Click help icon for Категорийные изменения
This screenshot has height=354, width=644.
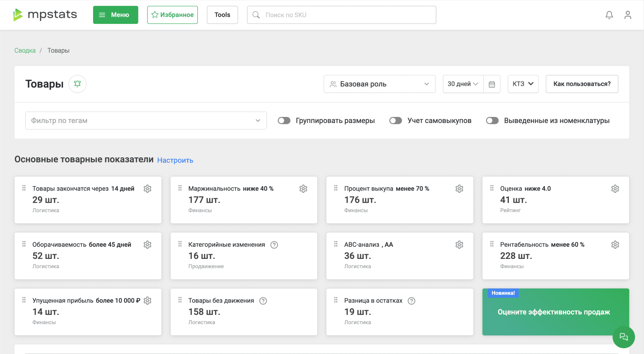pyautogui.click(x=274, y=245)
